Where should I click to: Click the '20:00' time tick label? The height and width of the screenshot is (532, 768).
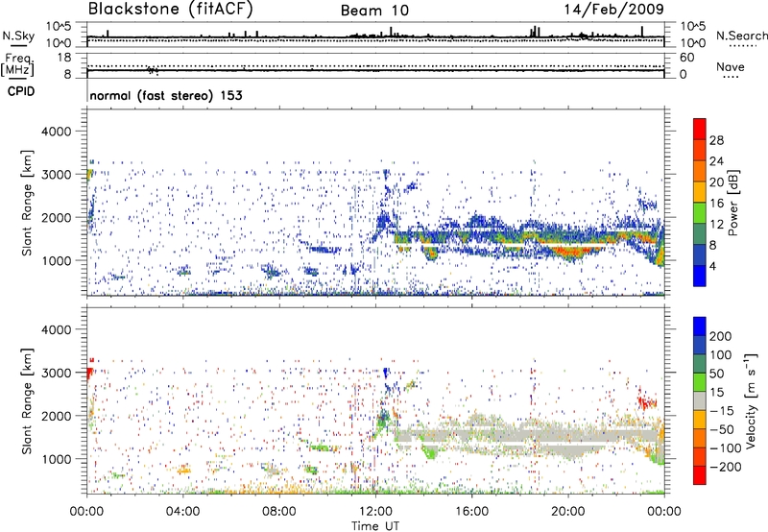[x=568, y=512]
